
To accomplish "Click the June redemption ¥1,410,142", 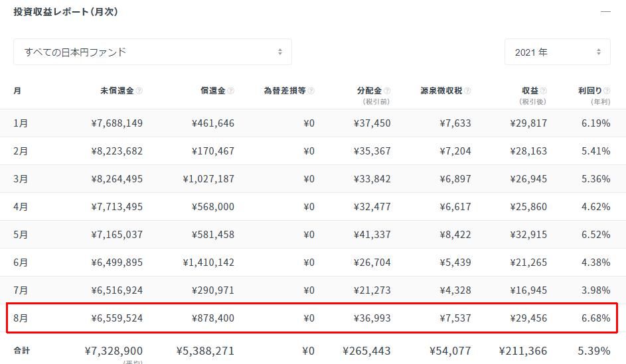I will (x=208, y=263).
